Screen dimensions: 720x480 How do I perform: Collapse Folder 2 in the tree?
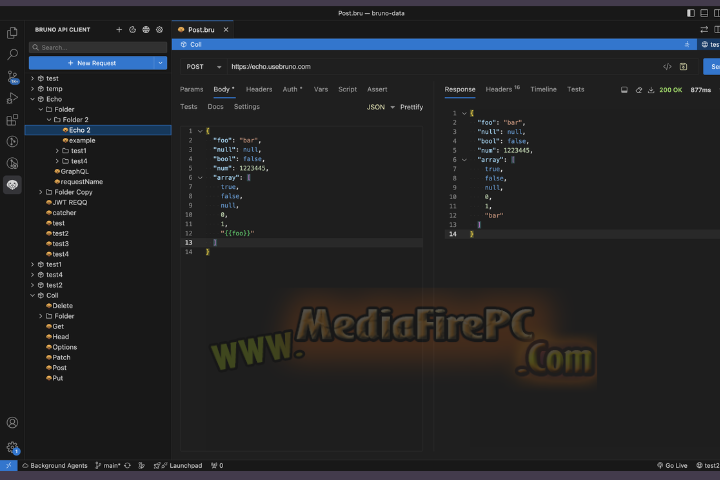49,119
